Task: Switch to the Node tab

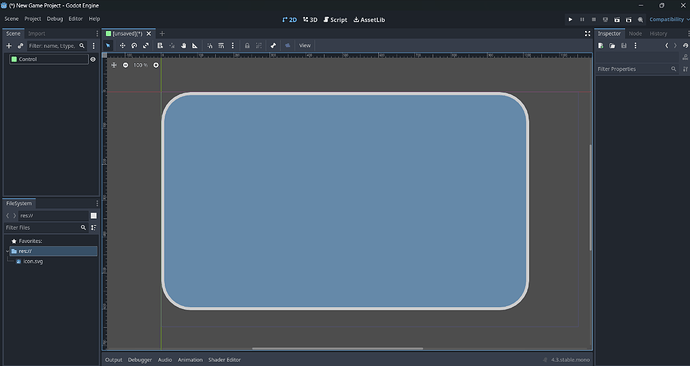Action: click(635, 33)
